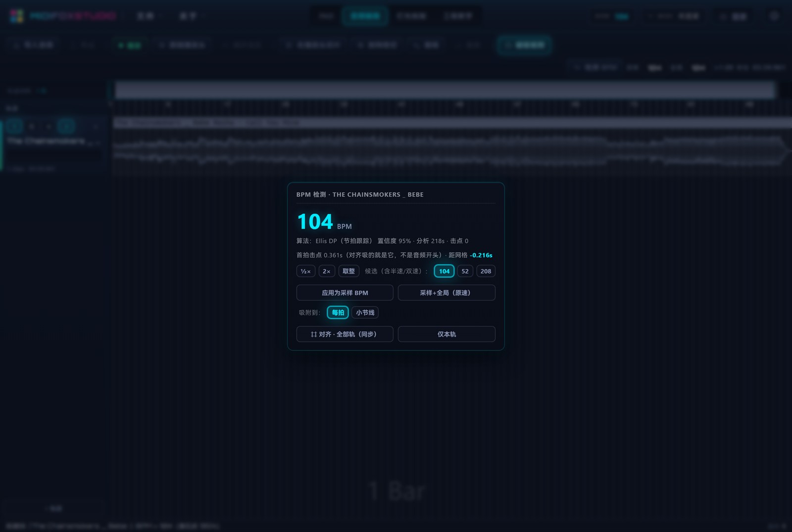Click the confidence text 置信度 95%
The width and height of the screenshot is (792, 532).
click(394, 241)
